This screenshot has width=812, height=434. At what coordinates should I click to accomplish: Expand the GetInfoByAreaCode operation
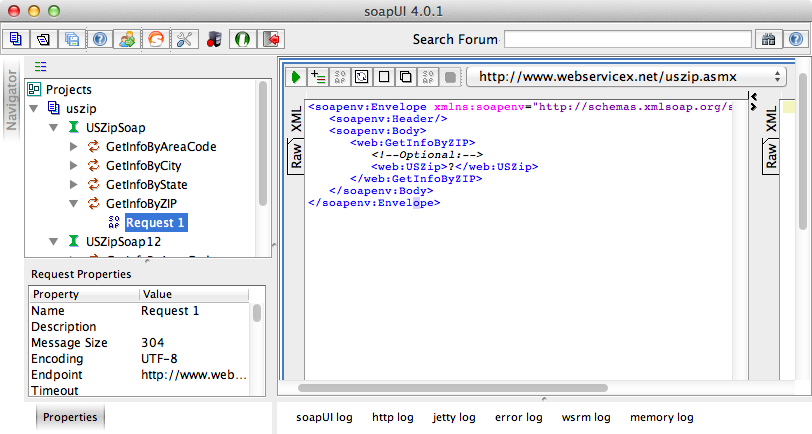74,147
